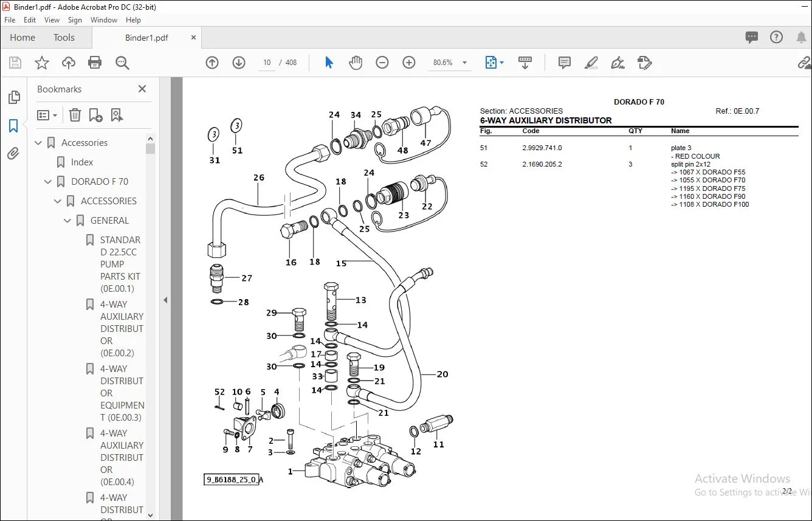Collapse the Accessories bookmark
The height and width of the screenshot is (521, 812).
(39, 143)
